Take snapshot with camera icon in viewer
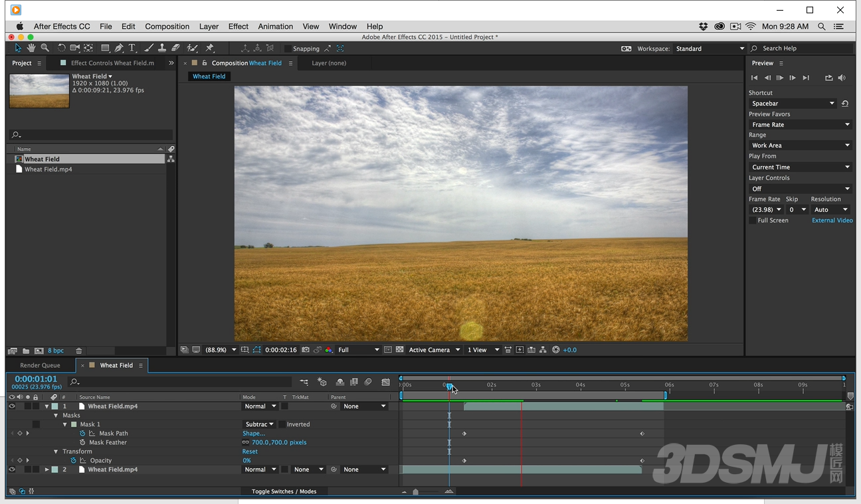The image size is (861, 504). click(305, 350)
